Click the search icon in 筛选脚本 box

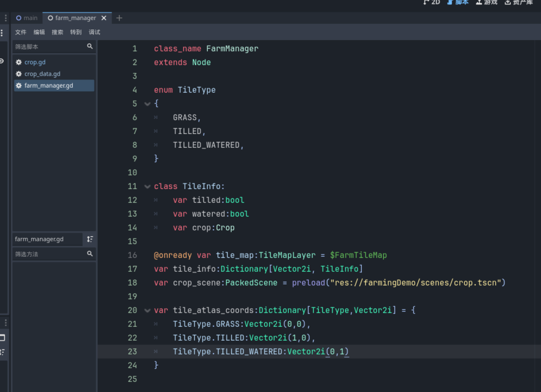pyautogui.click(x=90, y=46)
